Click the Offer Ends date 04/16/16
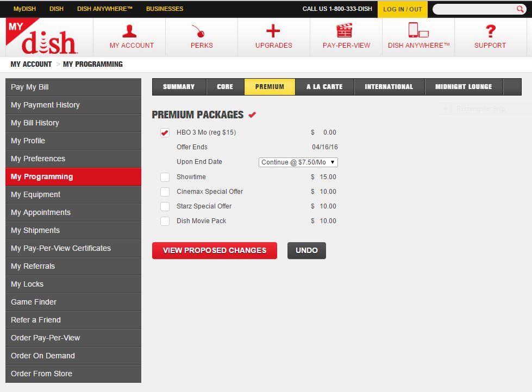The width and height of the screenshot is (532, 392). tap(325, 147)
